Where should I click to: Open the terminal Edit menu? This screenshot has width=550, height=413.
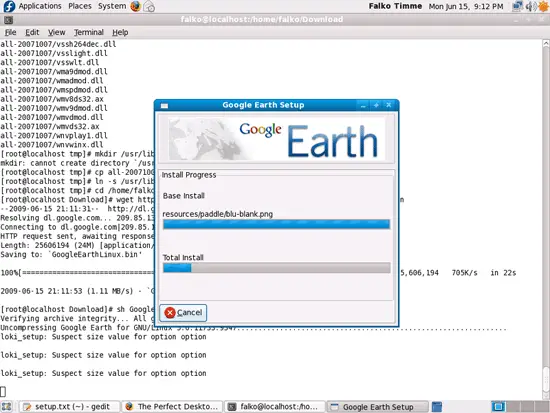coord(32,32)
